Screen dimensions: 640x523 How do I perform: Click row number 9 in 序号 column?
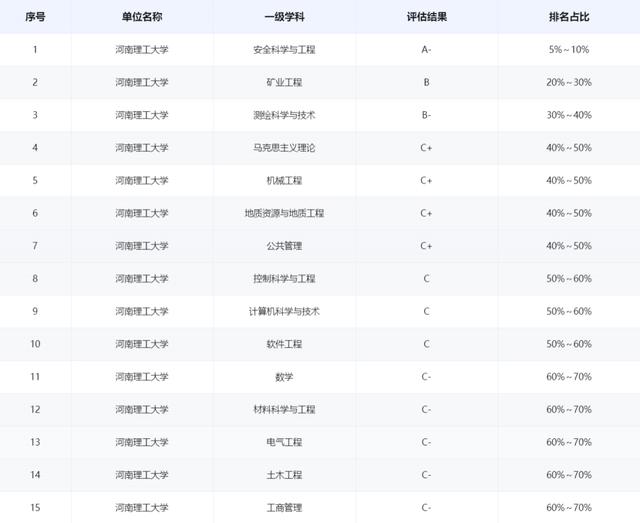[35, 311]
